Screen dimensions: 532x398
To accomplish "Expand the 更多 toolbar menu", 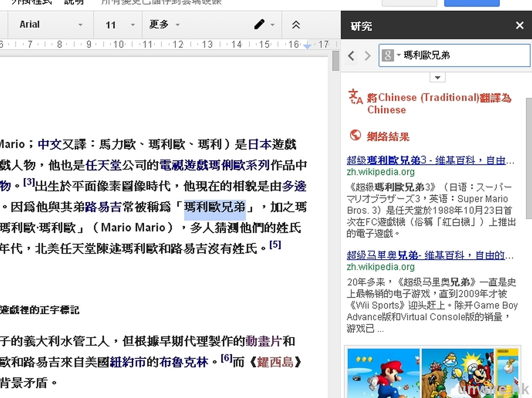I will (165, 25).
